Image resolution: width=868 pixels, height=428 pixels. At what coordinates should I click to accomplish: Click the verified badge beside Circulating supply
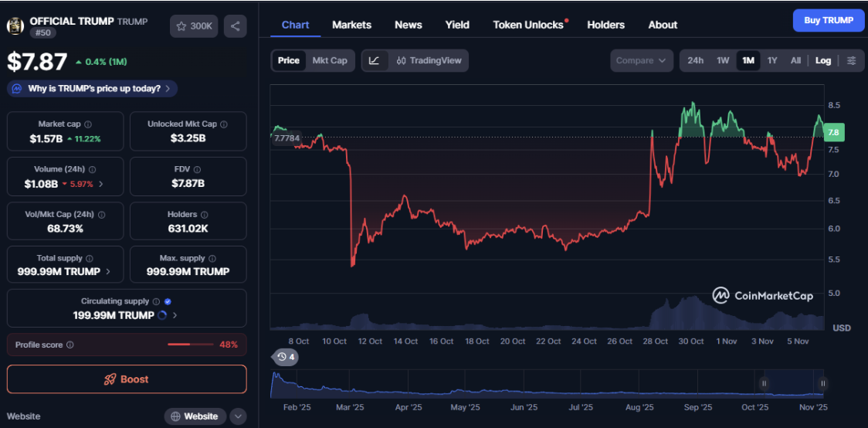168,302
